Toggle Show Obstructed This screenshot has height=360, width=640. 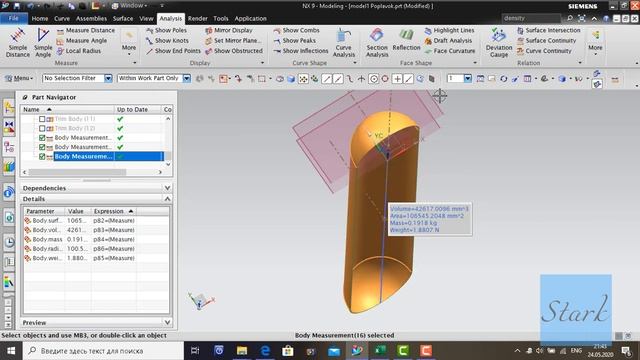click(x=234, y=51)
